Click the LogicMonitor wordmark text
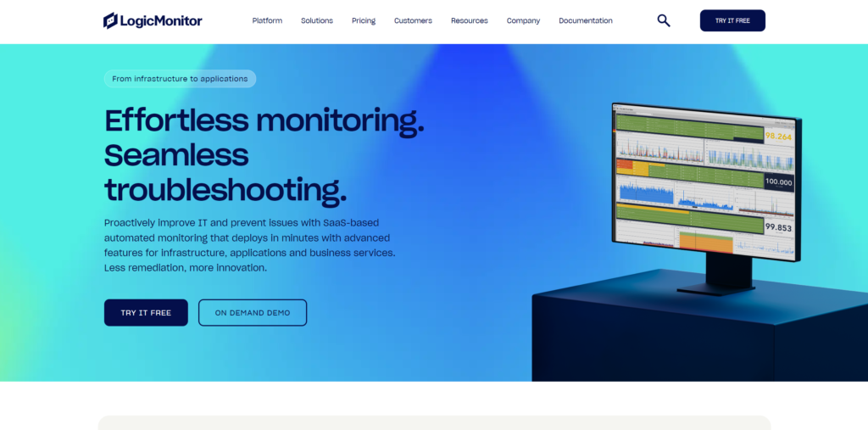The width and height of the screenshot is (868, 430). coord(162,21)
